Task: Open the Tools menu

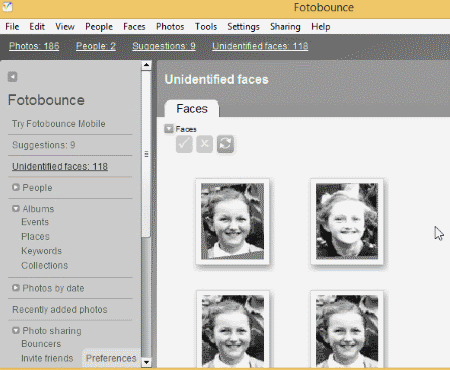Action: point(206,27)
